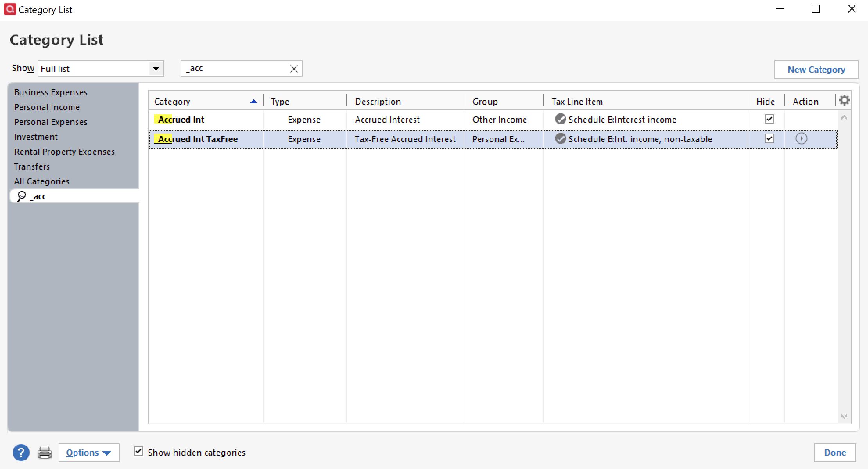Click the Action arrow on Accrued Int TaxFree row

pyautogui.click(x=802, y=139)
